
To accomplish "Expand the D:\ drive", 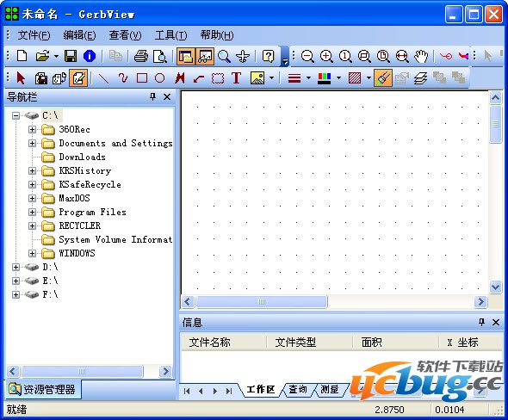I will 15,267.
